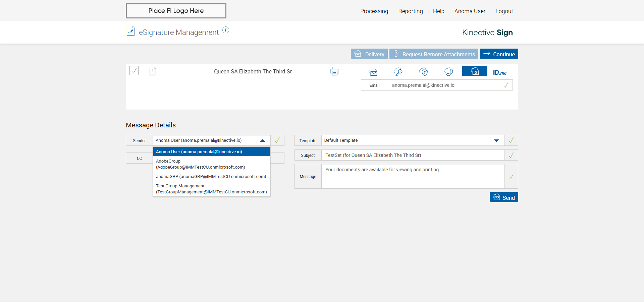Click the info icon beside eSignature Management
The image size is (644, 302).
pyautogui.click(x=226, y=30)
